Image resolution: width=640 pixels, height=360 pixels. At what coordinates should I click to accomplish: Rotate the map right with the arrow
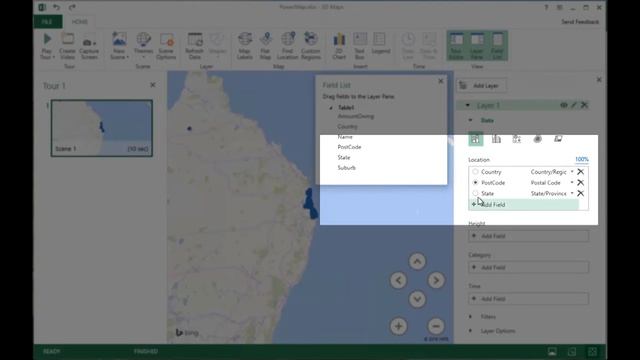[x=436, y=280]
